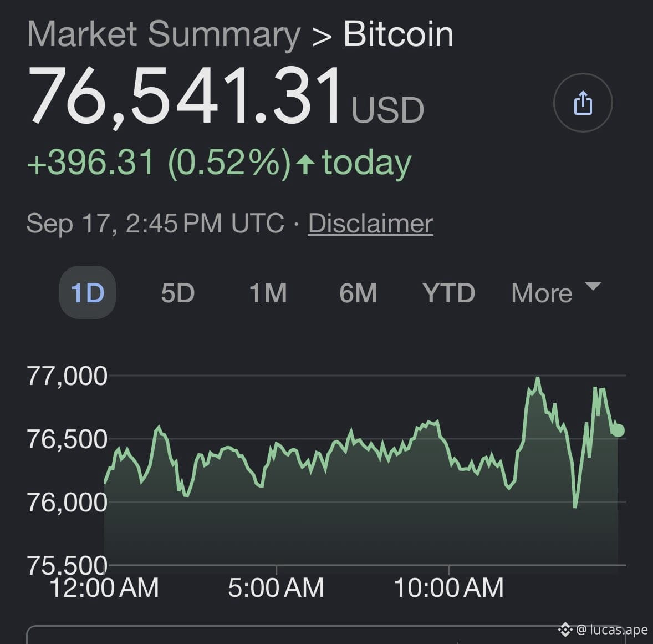This screenshot has height=644, width=653.
Task: Select the YTD chart range
Action: [x=448, y=293]
